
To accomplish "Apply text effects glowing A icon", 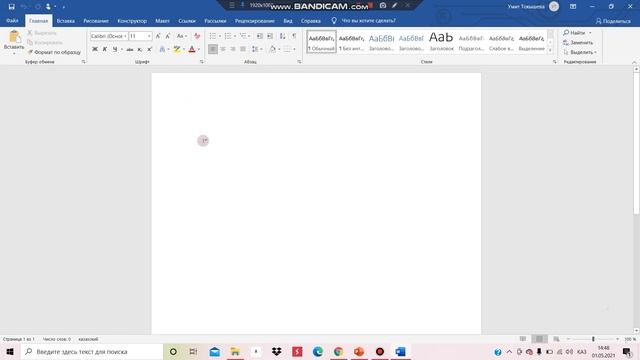I will (162, 49).
